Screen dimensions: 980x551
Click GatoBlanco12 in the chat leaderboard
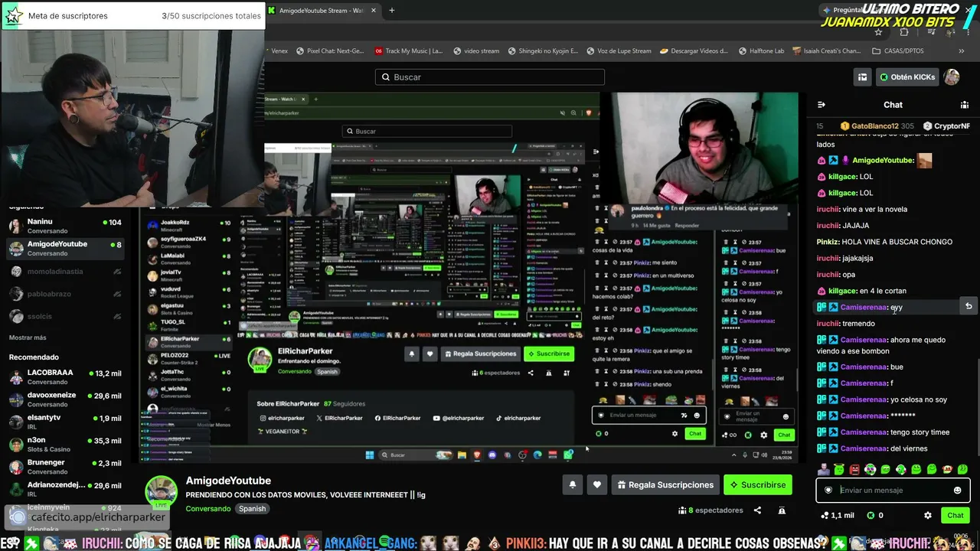[877, 126]
